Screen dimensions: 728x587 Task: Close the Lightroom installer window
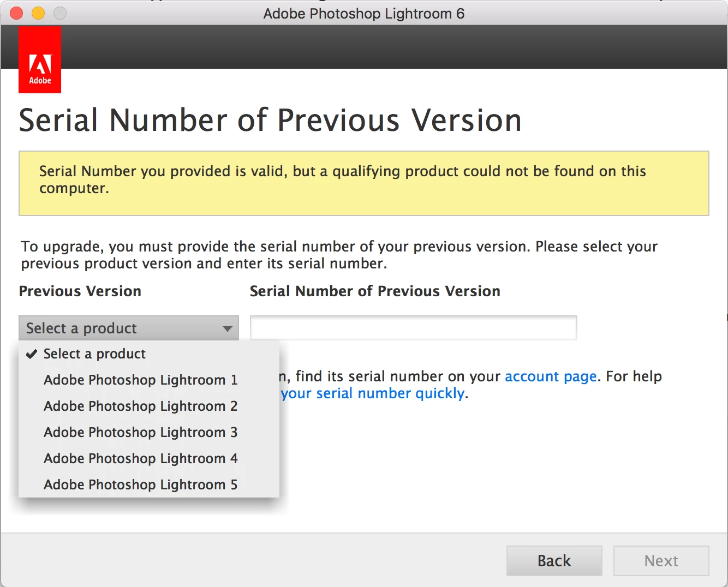(x=16, y=13)
